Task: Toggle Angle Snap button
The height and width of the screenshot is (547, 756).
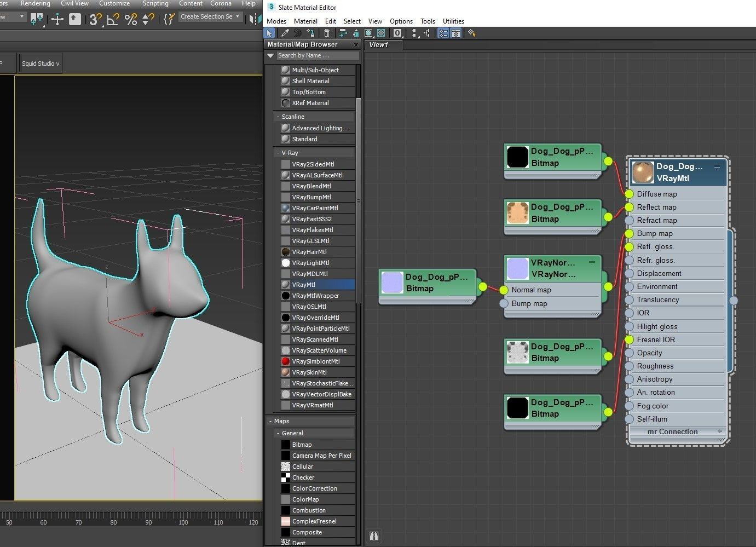Action: click(113, 20)
